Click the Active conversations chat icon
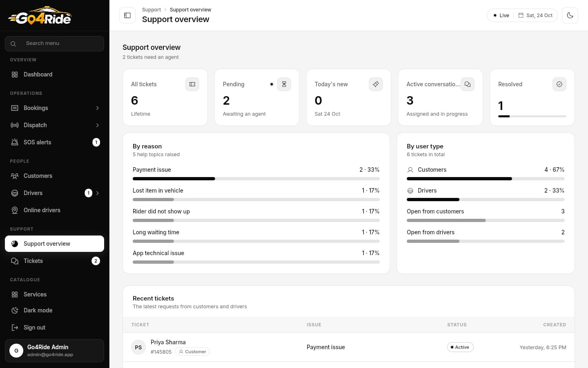 [468, 84]
